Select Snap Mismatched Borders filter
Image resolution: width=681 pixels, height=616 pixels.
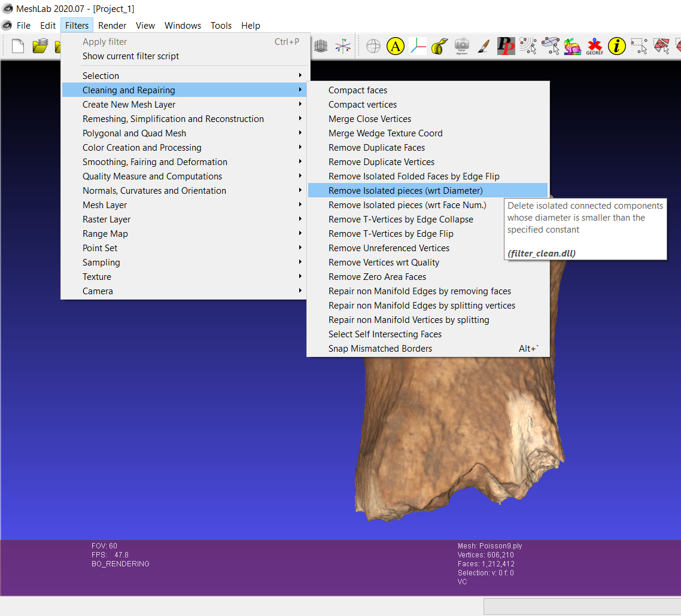point(428,347)
